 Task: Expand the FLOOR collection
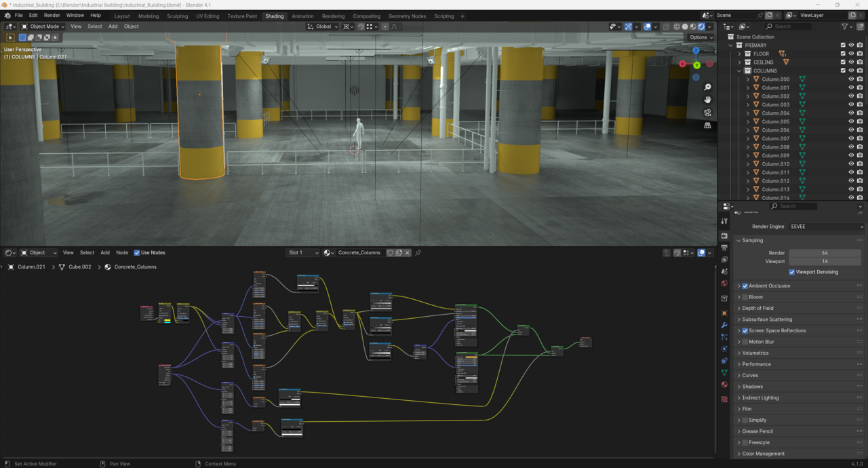(740, 54)
